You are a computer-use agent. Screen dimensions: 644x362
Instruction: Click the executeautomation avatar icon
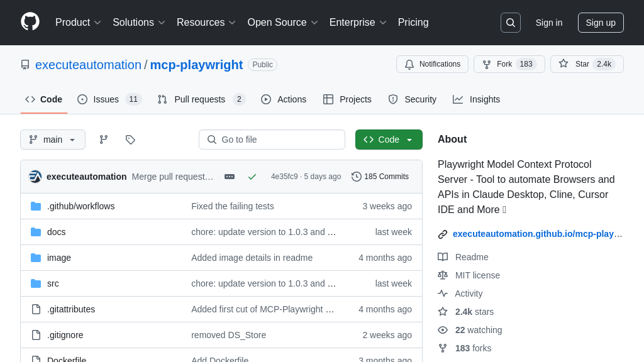35,177
